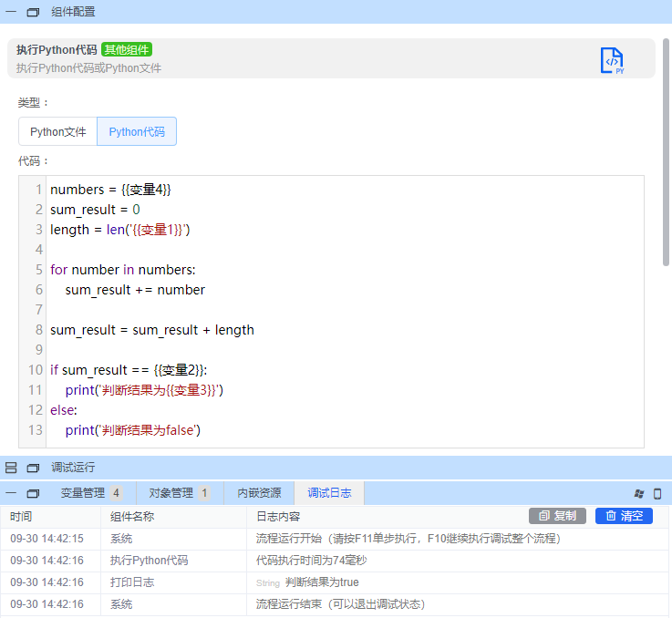Image resolution: width=672 pixels, height=618 pixels.
Task: Switch to the 调试日志 tab
Action: point(329,493)
